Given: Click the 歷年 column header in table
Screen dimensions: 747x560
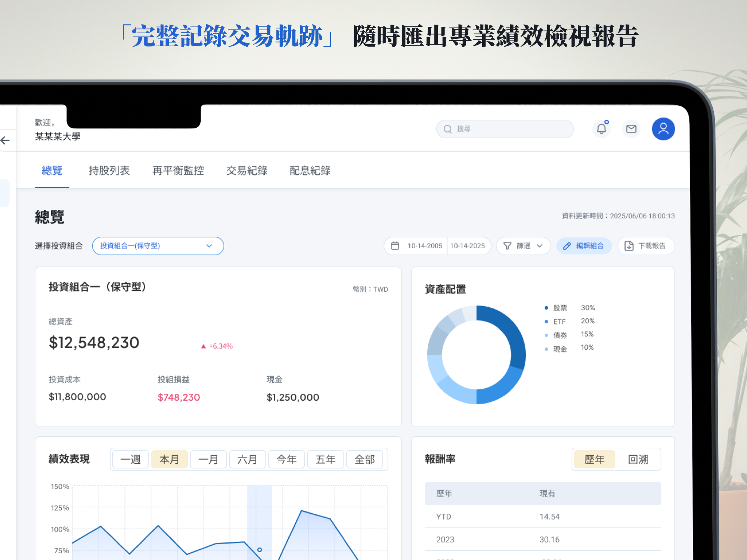Looking at the screenshot, I should pyautogui.click(x=444, y=494).
